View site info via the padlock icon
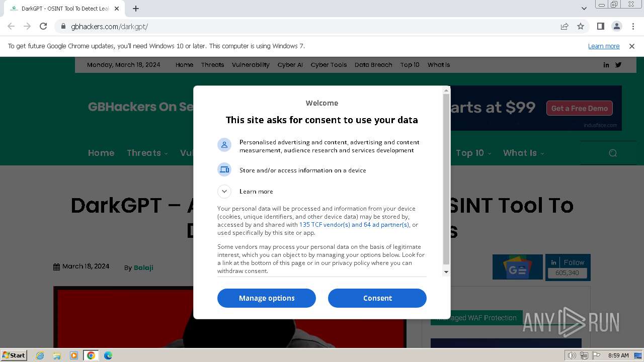The height and width of the screenshot is (362, 644). click(63, 26)
